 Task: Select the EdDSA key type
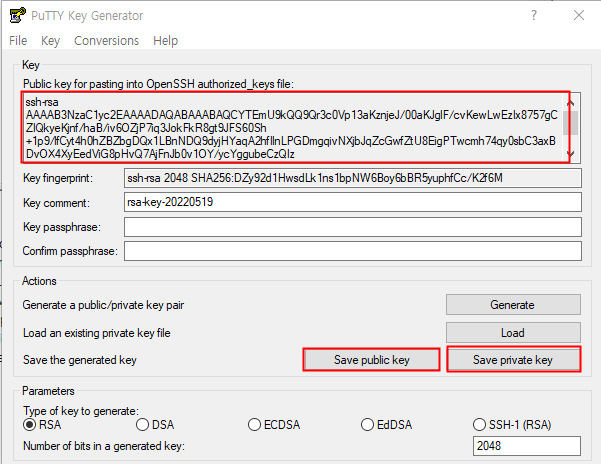[386, 425]
